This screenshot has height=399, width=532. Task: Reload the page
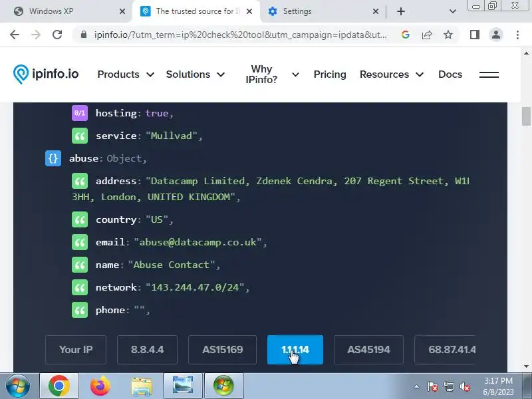[x=57, y=35]
